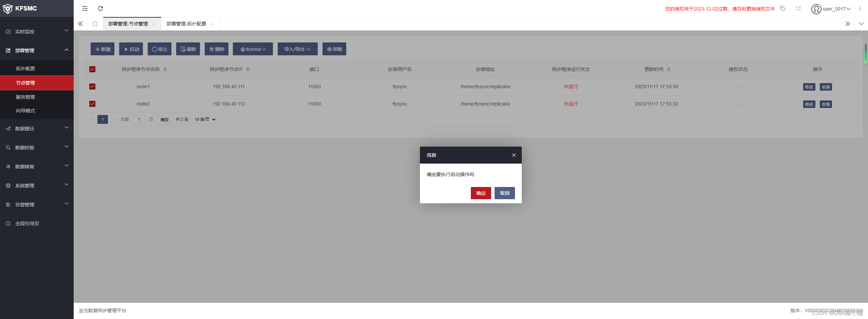Click the green vertical scrollbar thumb
The height and width of the screenshot is (319, 868).
click(866, 53)
